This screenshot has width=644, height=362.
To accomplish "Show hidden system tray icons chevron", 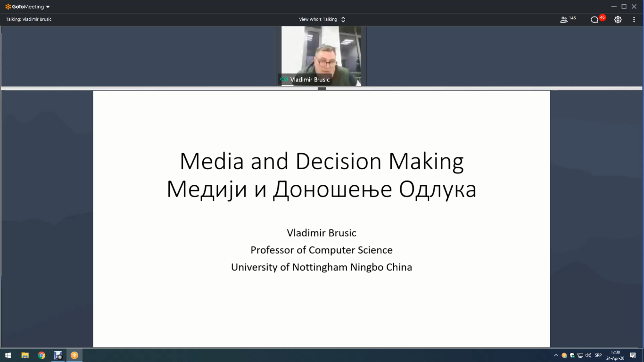I will tap(556, 355).
